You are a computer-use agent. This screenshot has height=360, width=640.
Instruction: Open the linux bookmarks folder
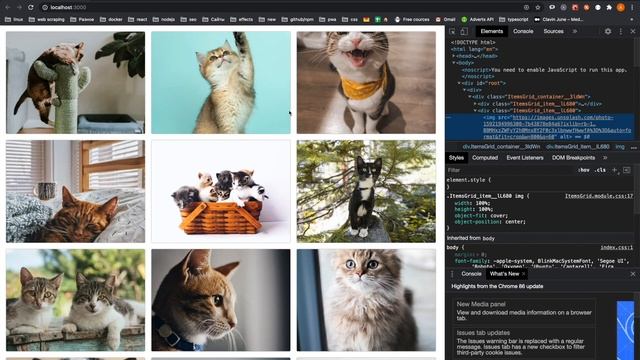(14, 19)
